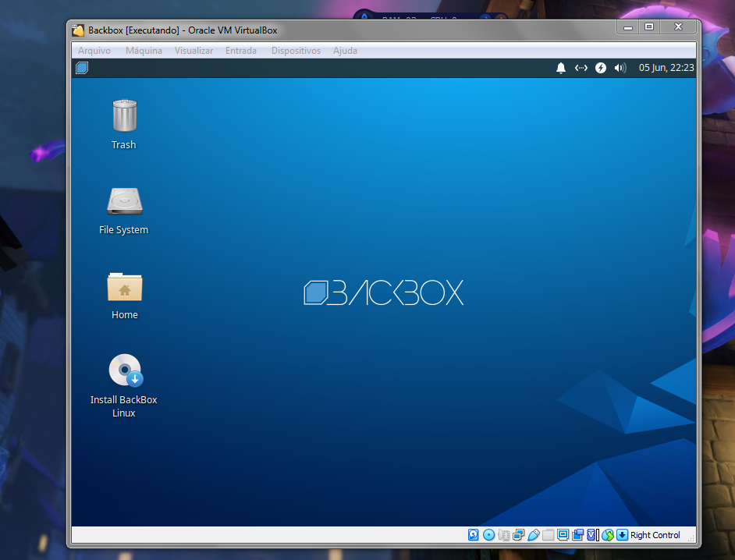Screen dimensions: 735x560
Task: Click the audio microphone status icon
Action: click(504, 535)
